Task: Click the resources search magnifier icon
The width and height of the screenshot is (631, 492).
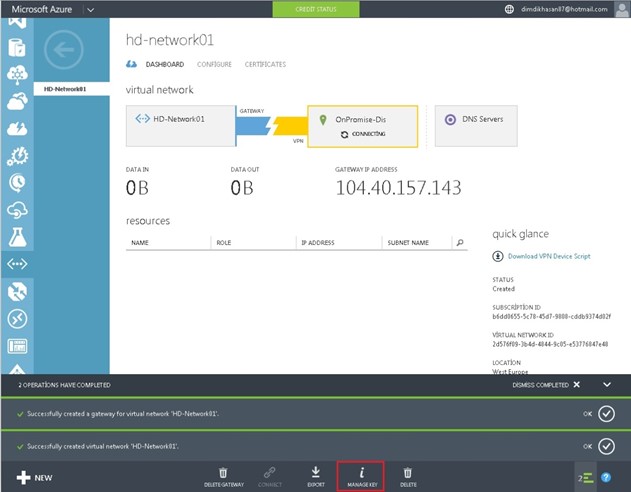Action: (460, 243)
